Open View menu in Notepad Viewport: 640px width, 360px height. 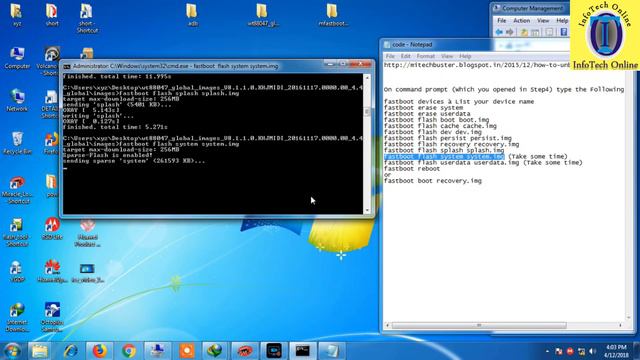pyautogui.click(x=447, y=56)
